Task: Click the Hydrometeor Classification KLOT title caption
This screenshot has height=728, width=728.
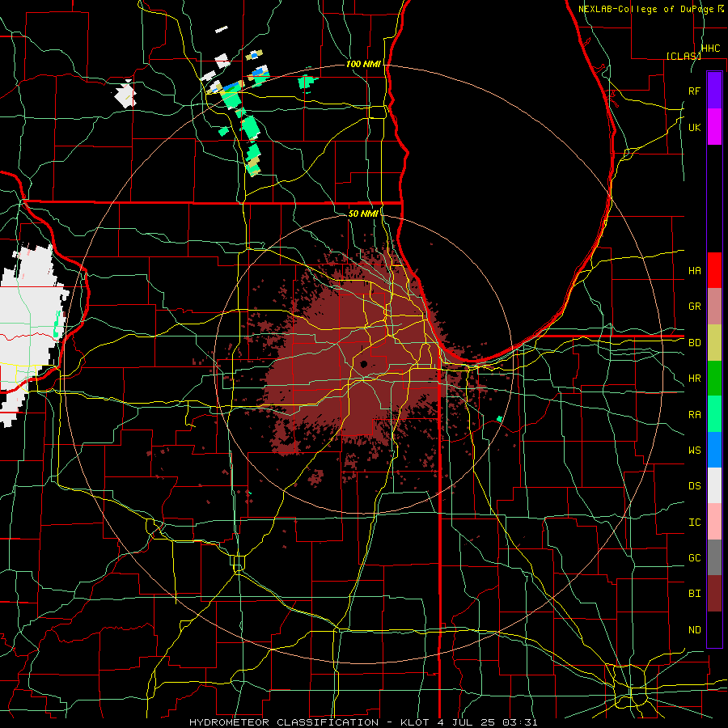Action: (x=363, y=722)
